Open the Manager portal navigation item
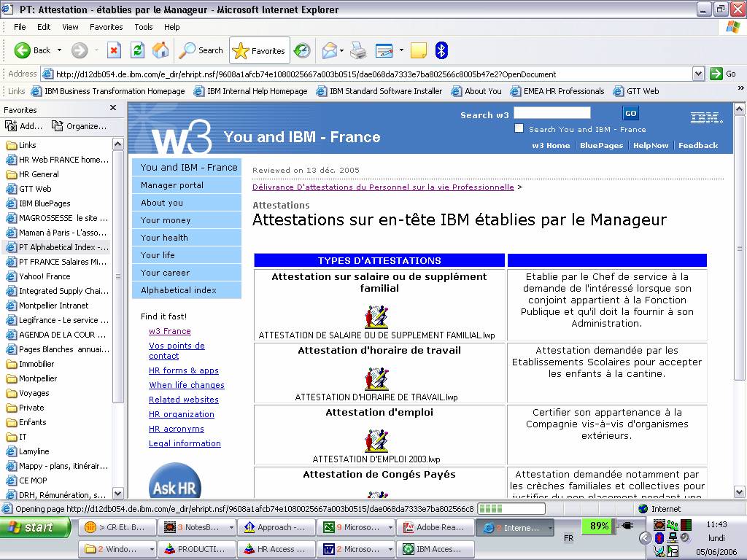The width and height of the screenshot is (747, 560). [x=187, y=184]
